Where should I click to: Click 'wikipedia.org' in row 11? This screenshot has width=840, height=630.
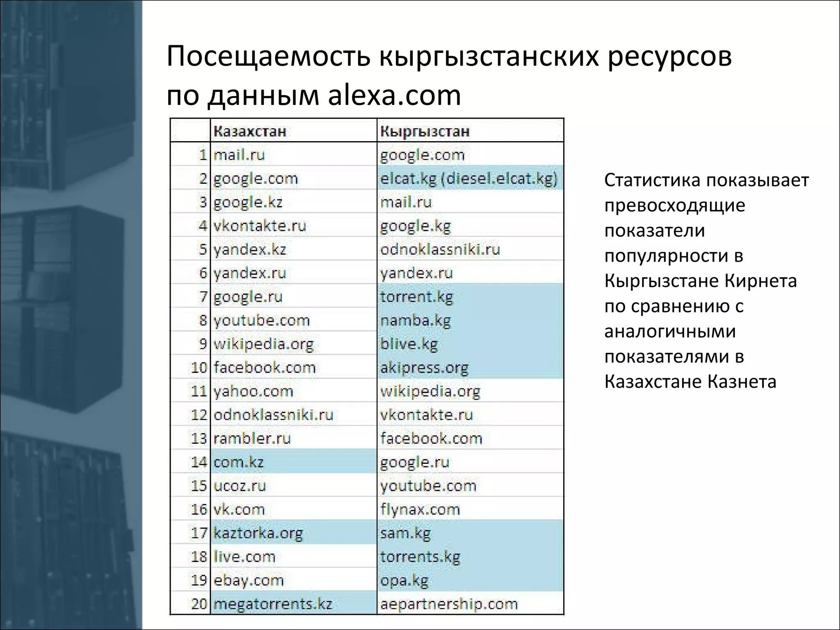470,390
